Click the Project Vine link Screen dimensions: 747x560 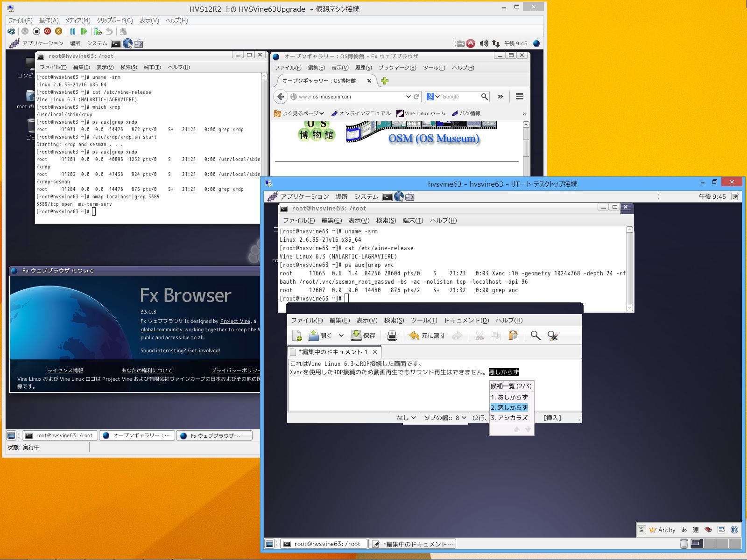point(235,321)
